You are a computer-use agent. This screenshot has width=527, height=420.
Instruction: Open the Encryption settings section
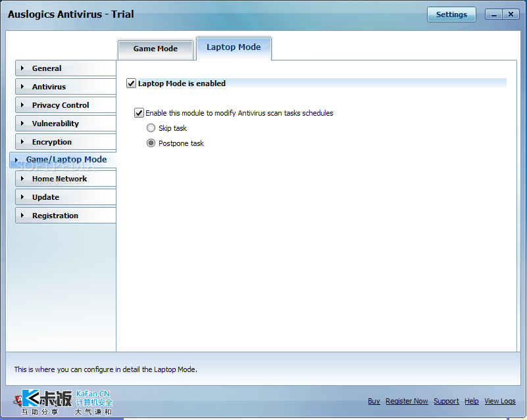[x=66, y=142]
